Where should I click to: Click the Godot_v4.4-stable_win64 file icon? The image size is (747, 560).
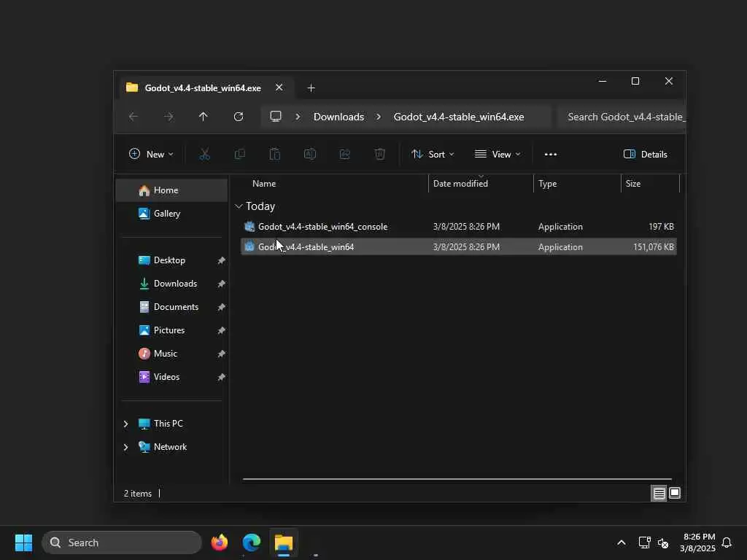pos(249,246)
